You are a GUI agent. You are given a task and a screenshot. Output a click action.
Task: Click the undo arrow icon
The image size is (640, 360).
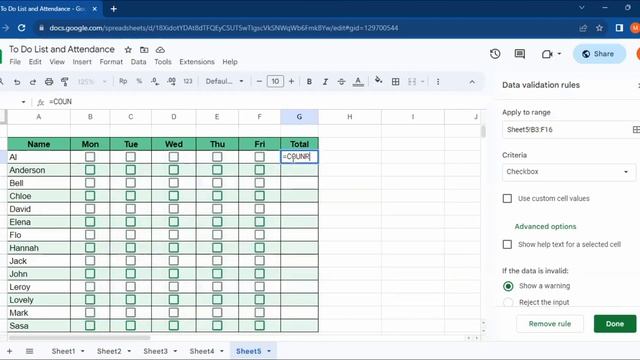click(17, 82)
